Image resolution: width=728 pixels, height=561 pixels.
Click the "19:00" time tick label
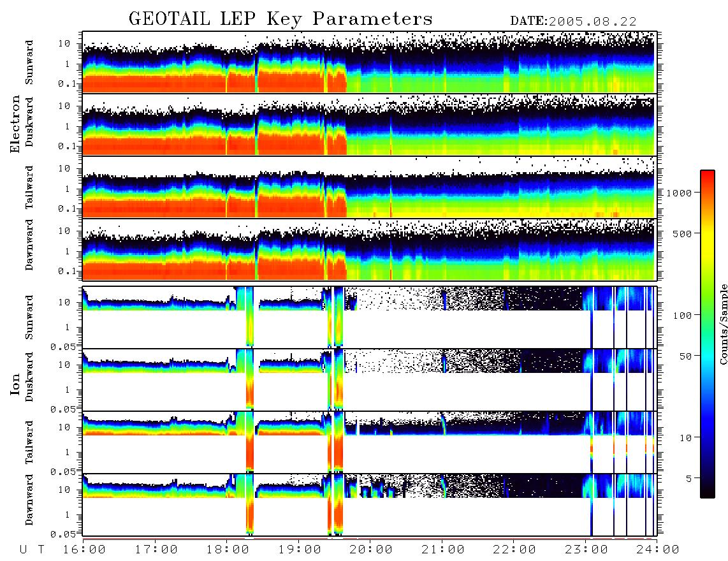300,550
